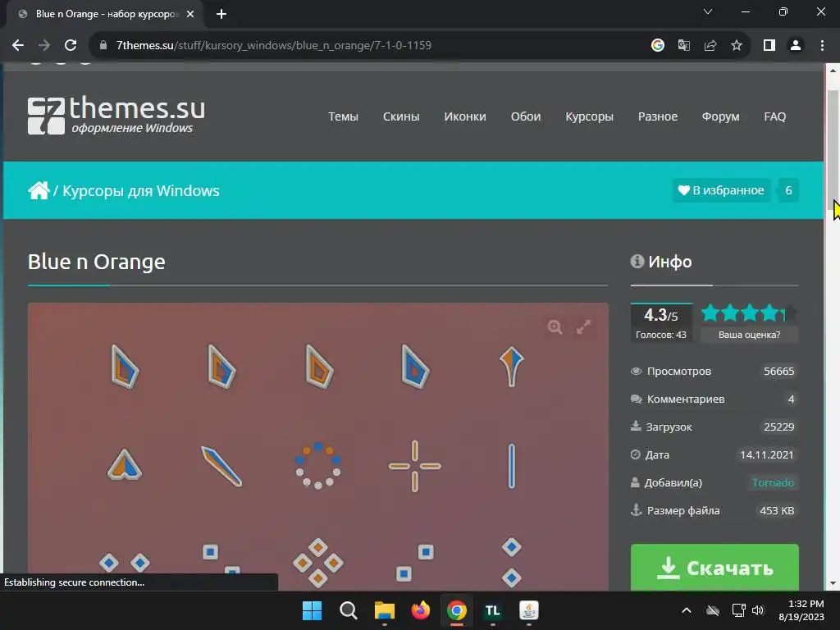Open the Скины menu item
The width and height of the screenshot is (840, 630).
pyautogui.click(x=400, y=116)
